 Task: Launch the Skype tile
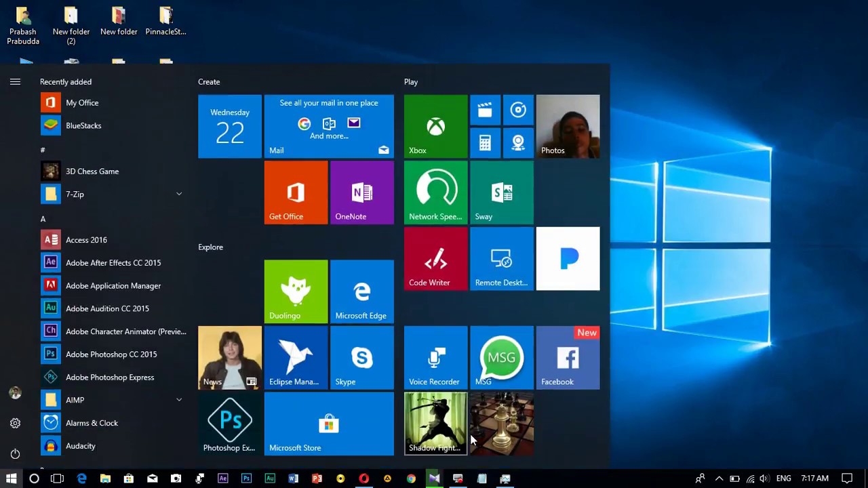point(362,358)
